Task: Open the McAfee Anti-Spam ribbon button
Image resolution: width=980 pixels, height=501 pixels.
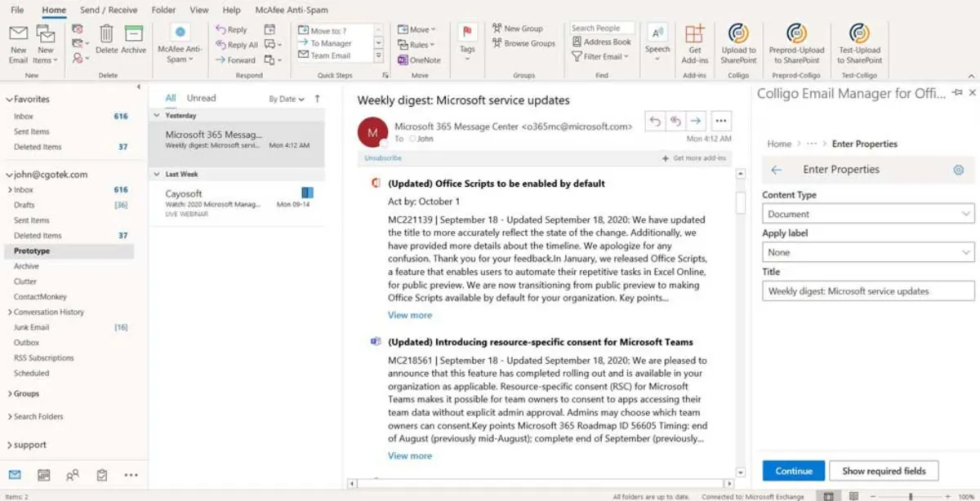Action: pos(180,44)
